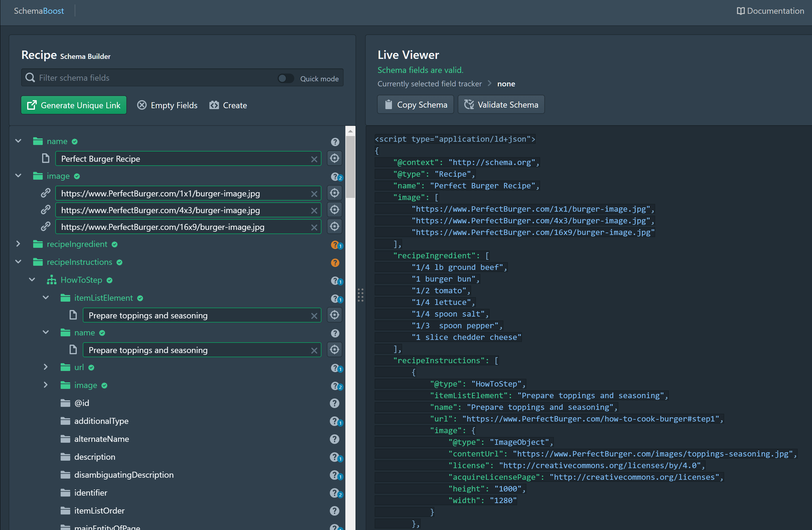Click scrollbar up arrow in schema tree
Screen dimensions: 812x530
click(x=350, y=131)
